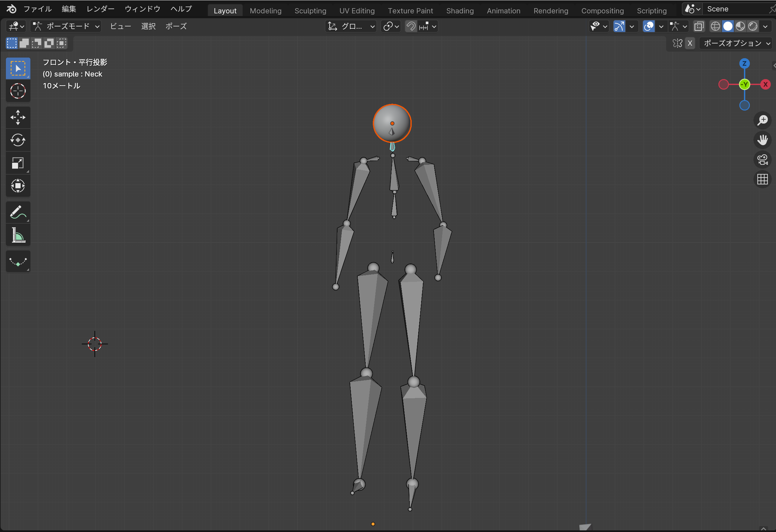
Task: Select rendered viewport shading
Action: pyautogui.click(x=753, y=26)
